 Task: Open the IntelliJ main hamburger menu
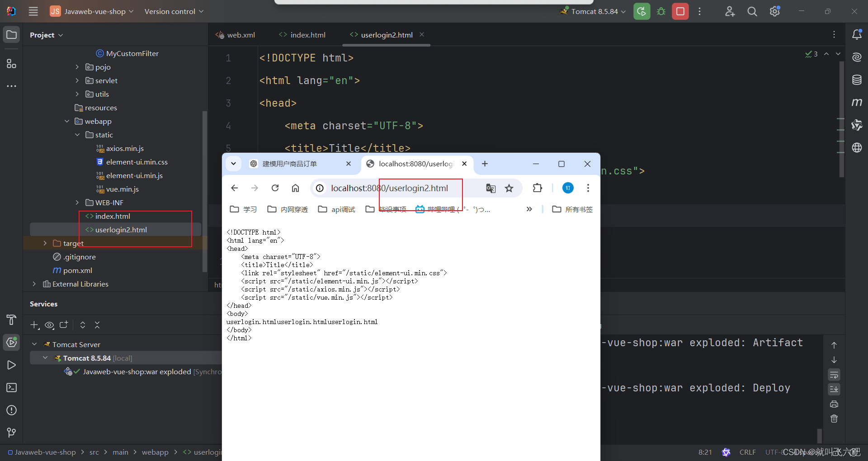(x=33, y=11)
